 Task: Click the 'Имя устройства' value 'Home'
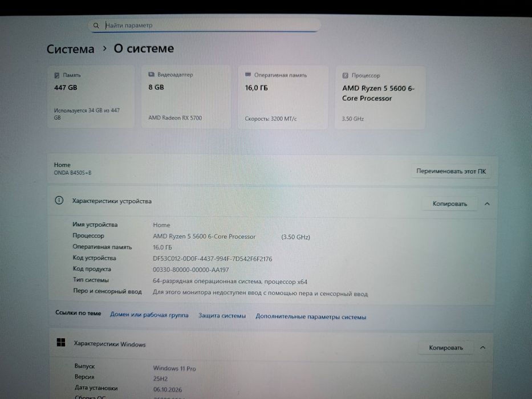pos(161,225)
